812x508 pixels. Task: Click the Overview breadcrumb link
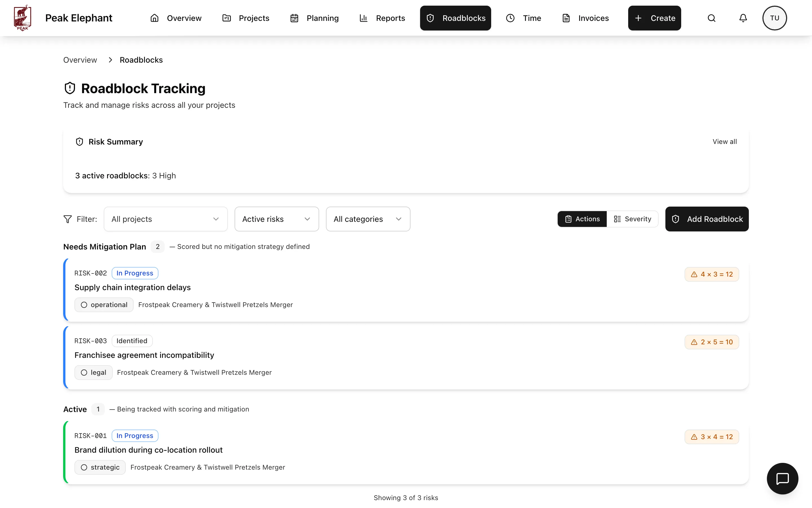[80, 60]
